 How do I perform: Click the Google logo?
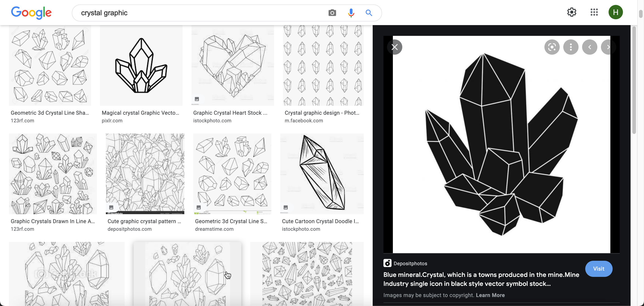(31, 13)
